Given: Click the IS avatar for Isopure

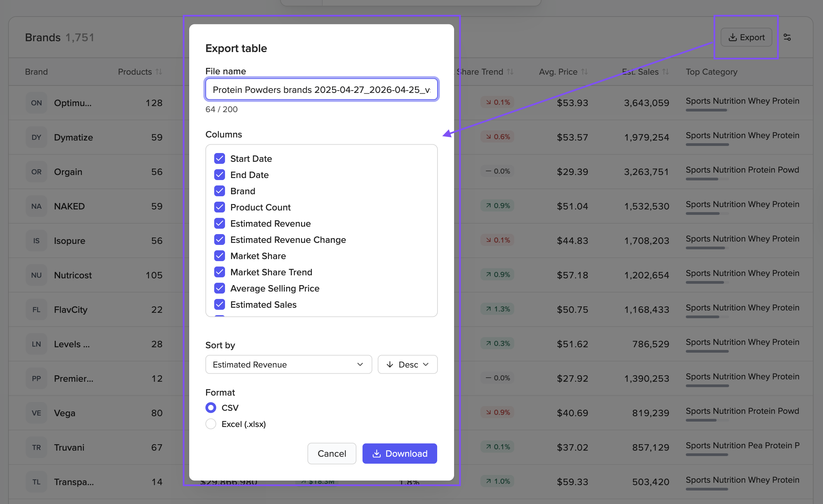Looking at the screenshot, I should [36, 241].
